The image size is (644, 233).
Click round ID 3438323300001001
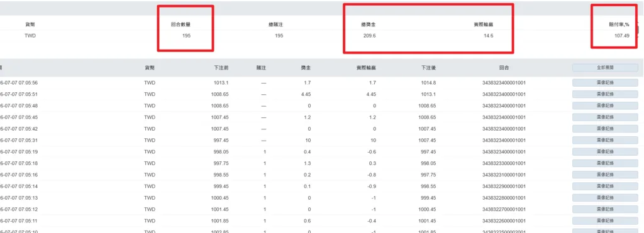504,163
